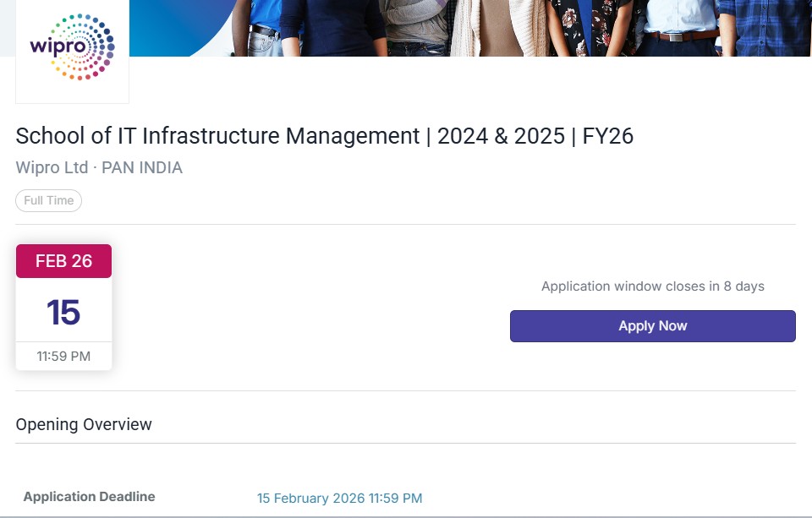Click the Wipro Ltd company name
Screen dimensions: 812x518
coord(52,168)
